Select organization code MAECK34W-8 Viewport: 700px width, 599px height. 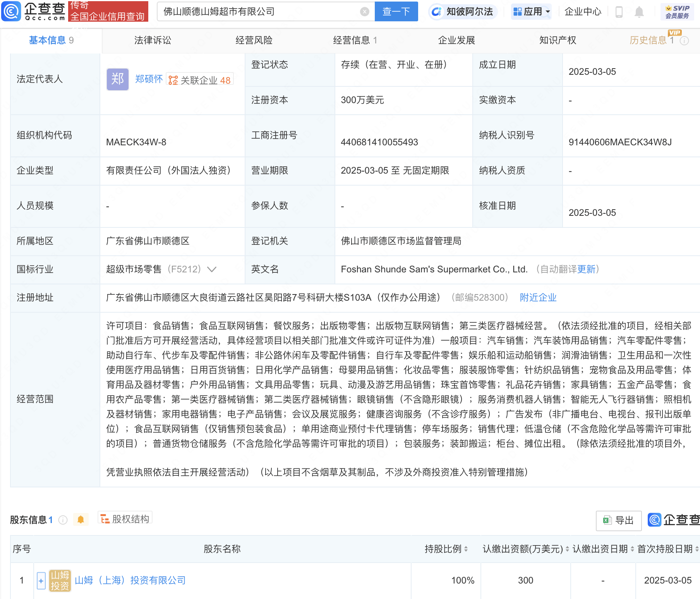[x=136, y=142]
